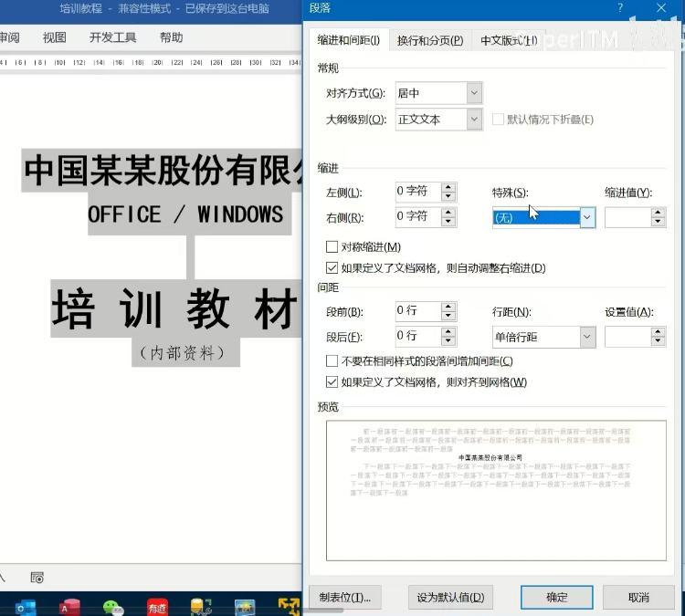Increase spacing before (段前) with up arrow

tap(448, 307)
